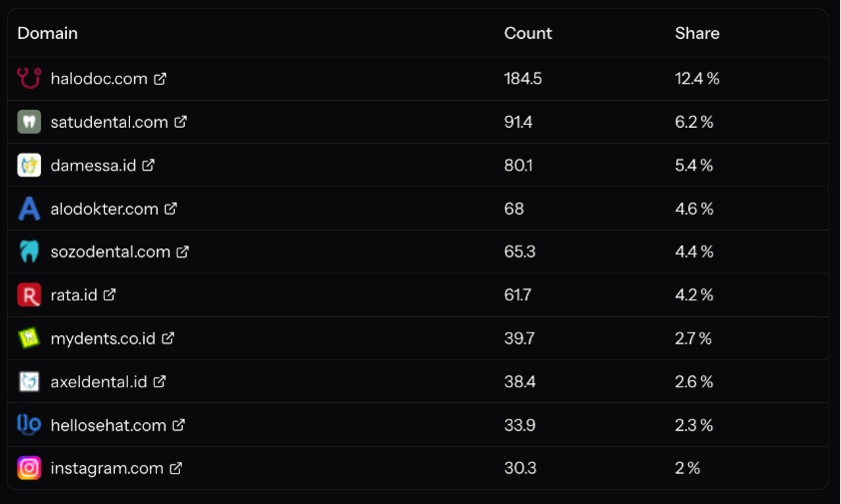This screenshot has width=841, height=504.
Task: Click rata.id external link icon
Action: pyautogui.click(x=110, y=294)
